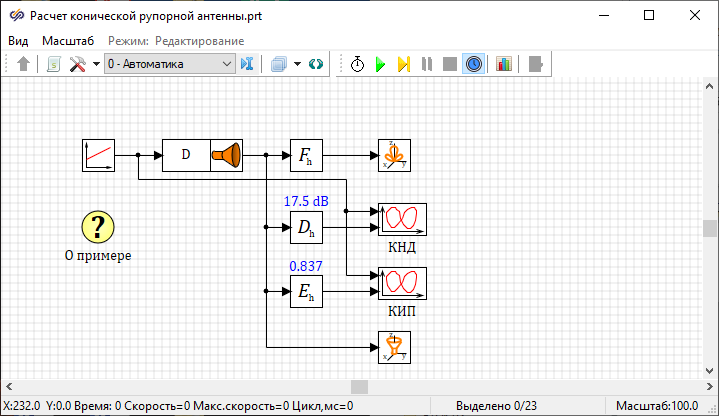
Task: Toggle the Pause simulation button
Action: point(427,64)
